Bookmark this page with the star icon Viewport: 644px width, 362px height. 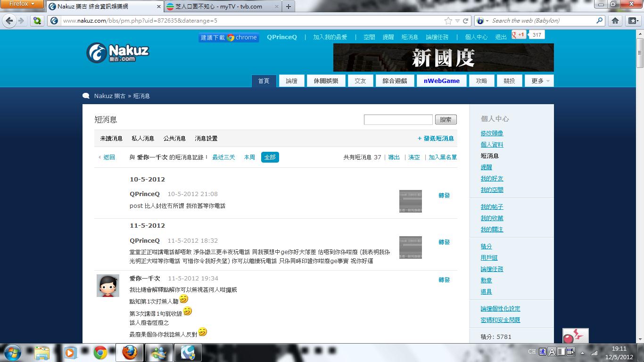448,21
